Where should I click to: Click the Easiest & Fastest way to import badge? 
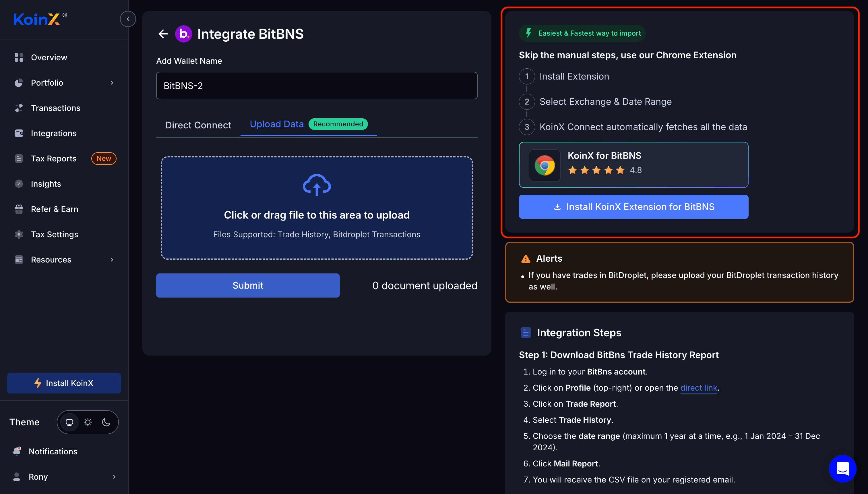tap(582, 33)
